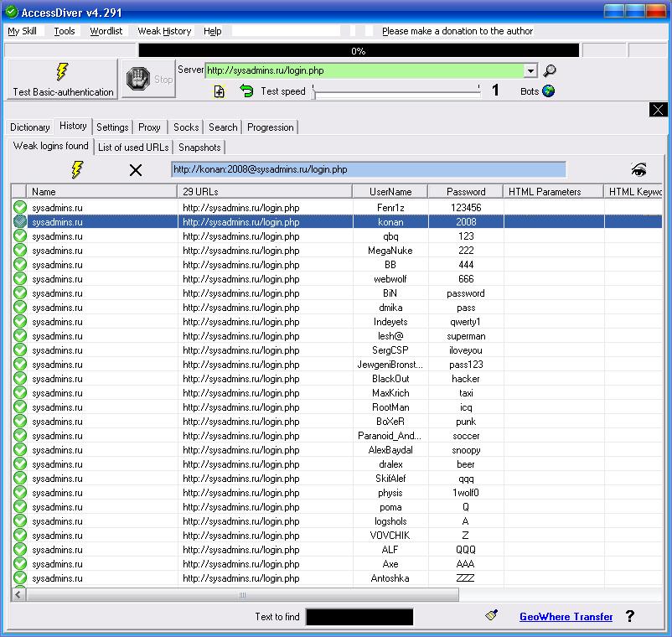Screen dimensions: 672x637
Task: Switch to the Settings tab
Action: coord(112,127)
